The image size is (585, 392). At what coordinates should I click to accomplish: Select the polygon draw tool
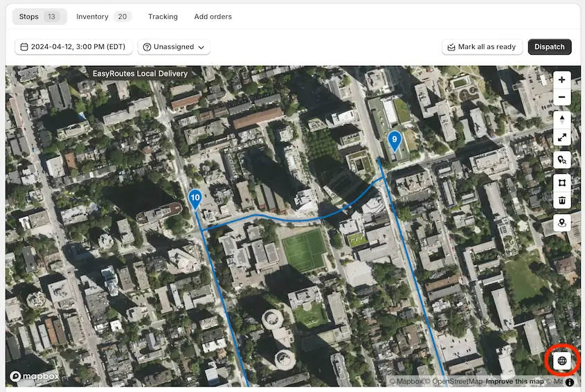pos(561,183)
